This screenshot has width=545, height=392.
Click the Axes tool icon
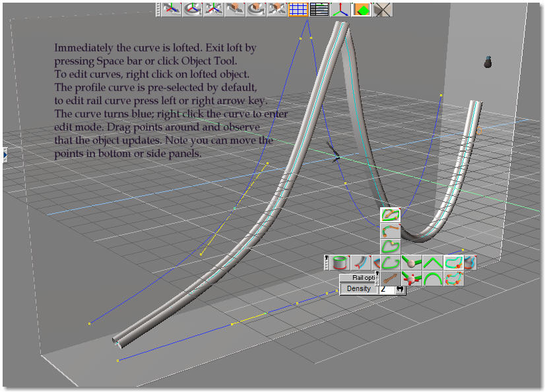pyautogui.click(x=340, y=9)
